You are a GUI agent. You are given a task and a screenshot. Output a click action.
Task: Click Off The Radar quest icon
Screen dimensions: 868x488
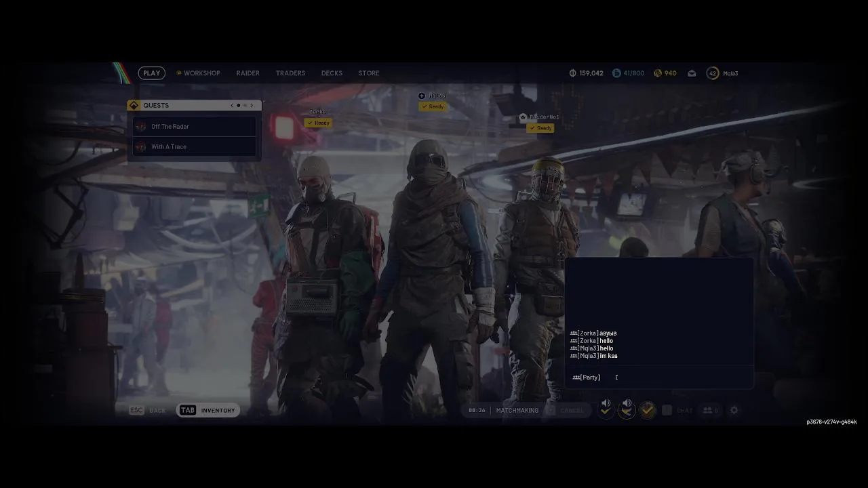[141, 127]
